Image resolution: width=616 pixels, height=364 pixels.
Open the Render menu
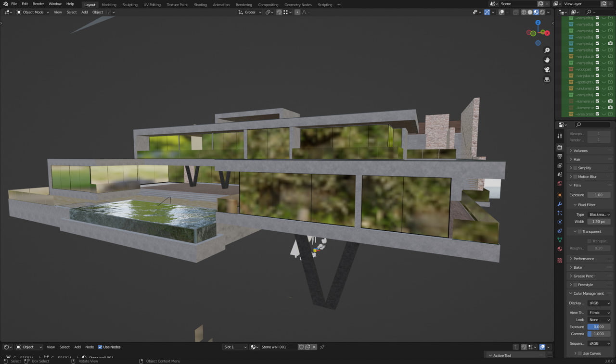pos(38,4)
